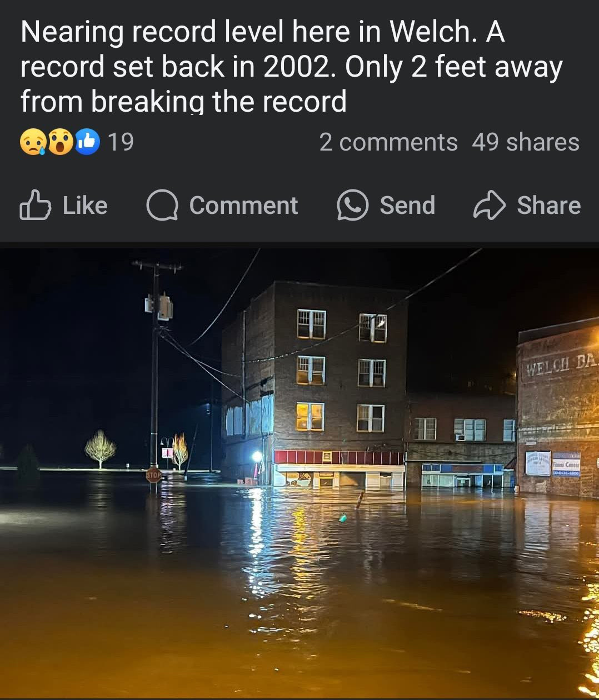Select the Share button label
Image resolution: width=599 pixels, height=700 pixels.
[x=549, y=206]
